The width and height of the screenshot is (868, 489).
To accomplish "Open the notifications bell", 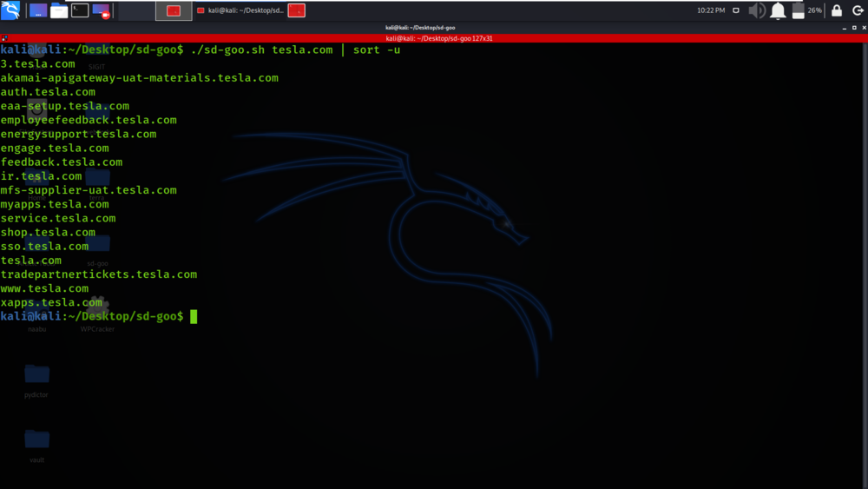I will (778, 10).
